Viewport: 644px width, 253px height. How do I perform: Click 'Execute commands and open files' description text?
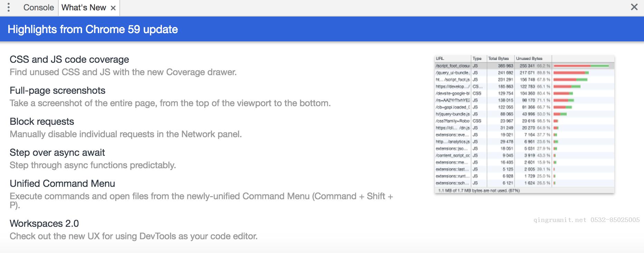tap(202, 201)
